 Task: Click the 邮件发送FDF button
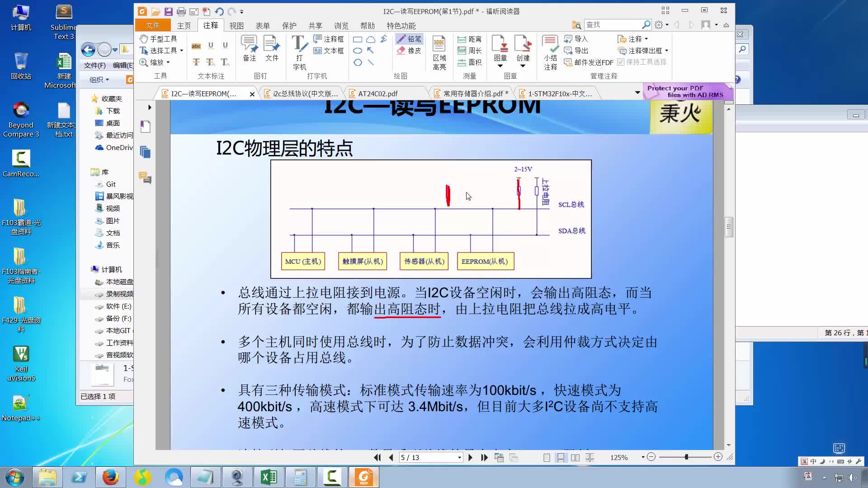click(590, 62)
